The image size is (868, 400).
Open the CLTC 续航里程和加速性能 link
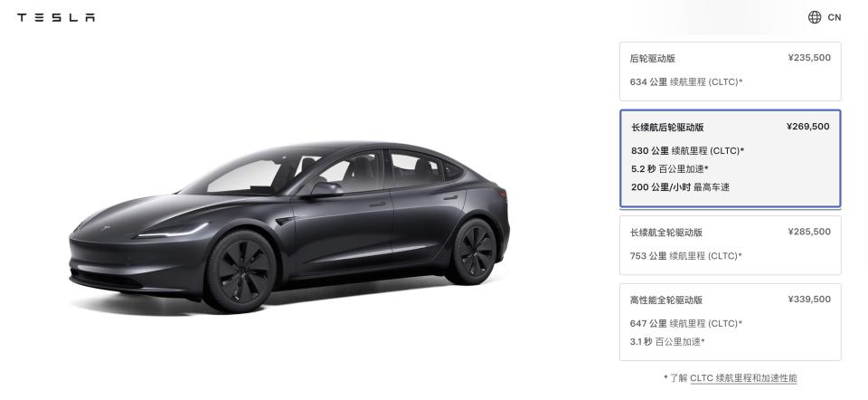tap(743, 378)
